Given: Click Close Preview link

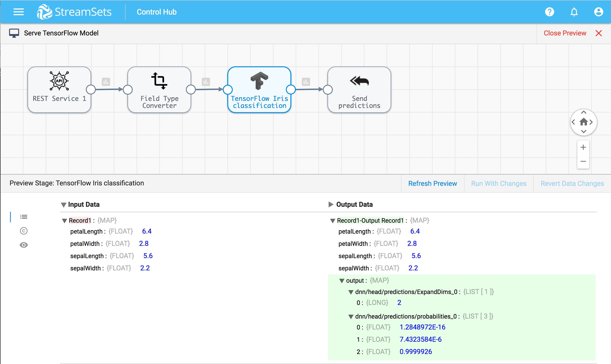Looking at the screenshot, I should tap(565, 33).
